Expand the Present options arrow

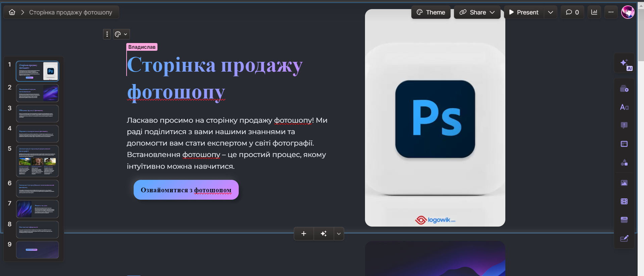[551, 12]
